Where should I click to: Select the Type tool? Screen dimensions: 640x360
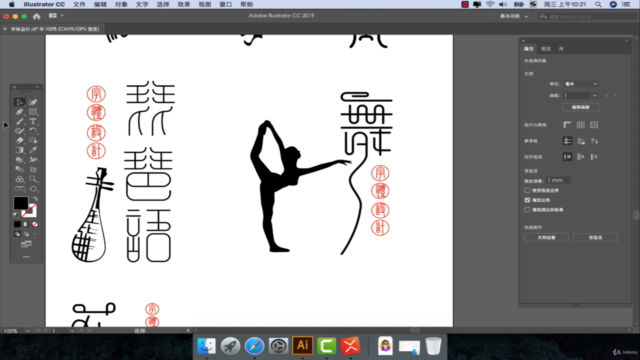(x=33, y=121)
